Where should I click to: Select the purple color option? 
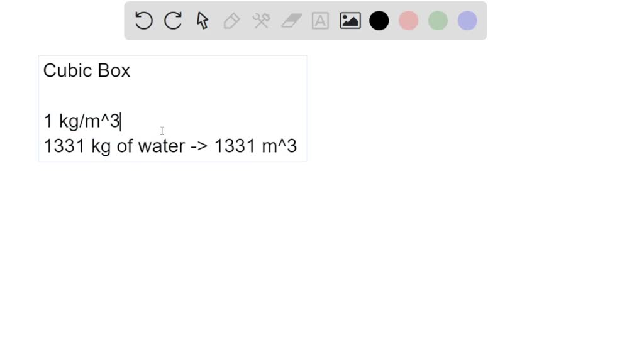coord(467,21)
